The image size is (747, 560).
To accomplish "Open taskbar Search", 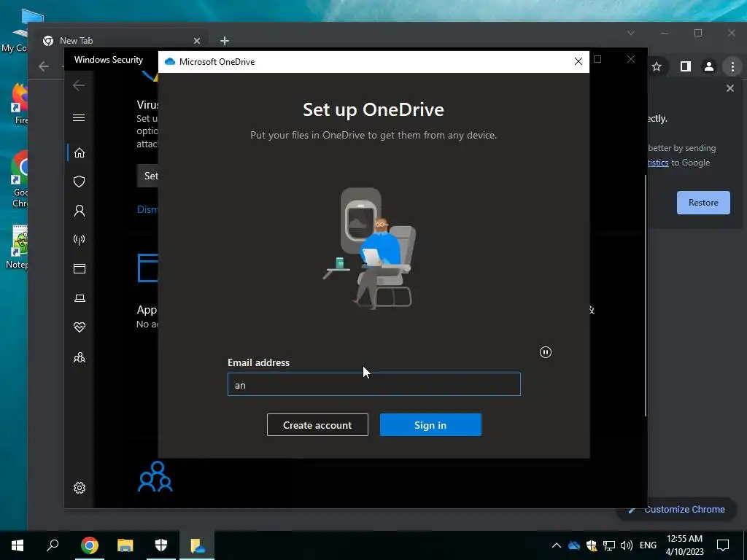I will pyautogui.click(x=53, y=545).
